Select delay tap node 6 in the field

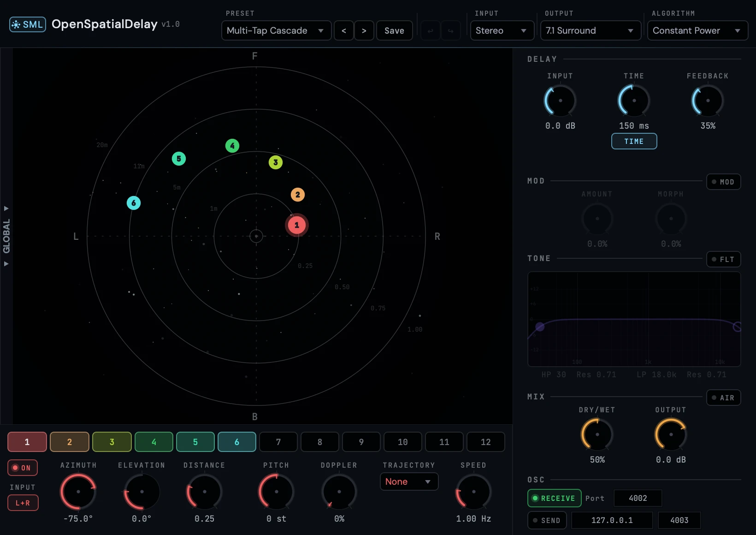134,203
